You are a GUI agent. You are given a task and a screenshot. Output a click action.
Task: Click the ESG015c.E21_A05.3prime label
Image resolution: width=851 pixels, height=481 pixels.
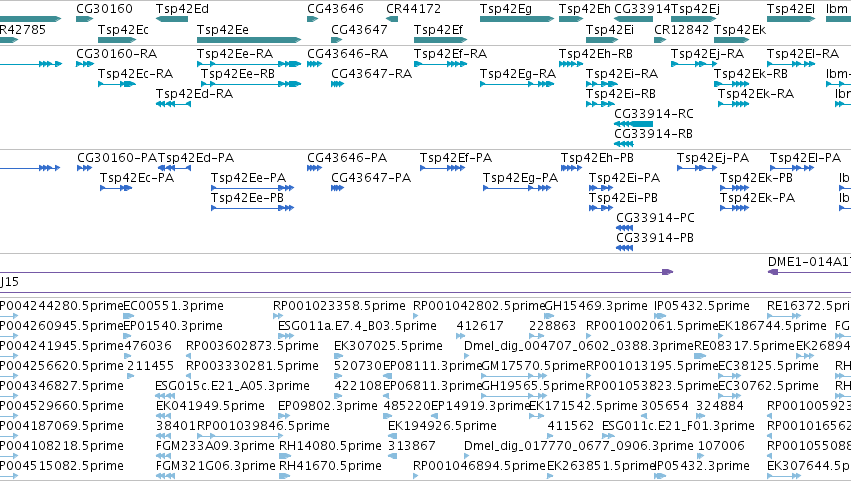(x=232, y=385)
